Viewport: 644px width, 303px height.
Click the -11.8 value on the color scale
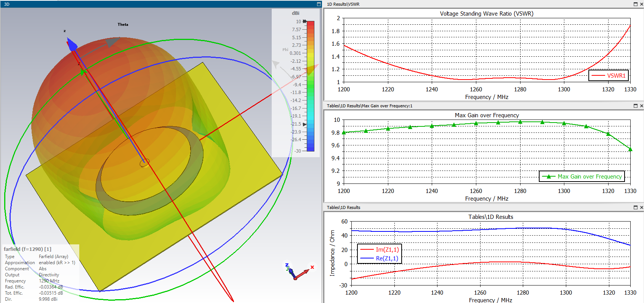coord(296,92)
